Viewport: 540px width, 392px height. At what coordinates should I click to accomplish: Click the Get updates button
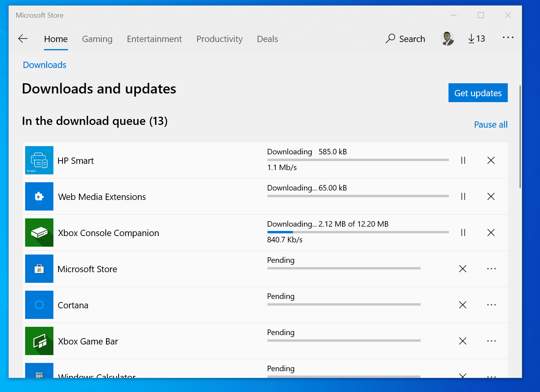478,93
